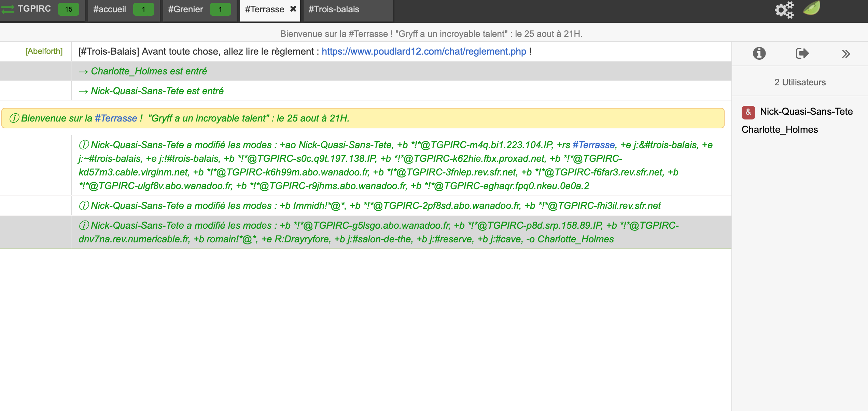Open channel info icon

(759, 53)
